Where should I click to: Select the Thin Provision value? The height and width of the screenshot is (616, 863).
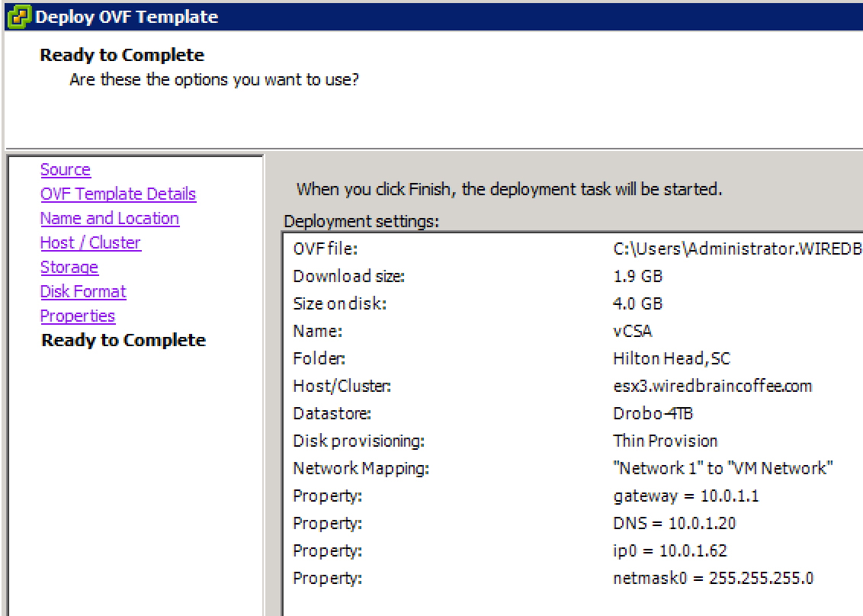click(665, 441)
